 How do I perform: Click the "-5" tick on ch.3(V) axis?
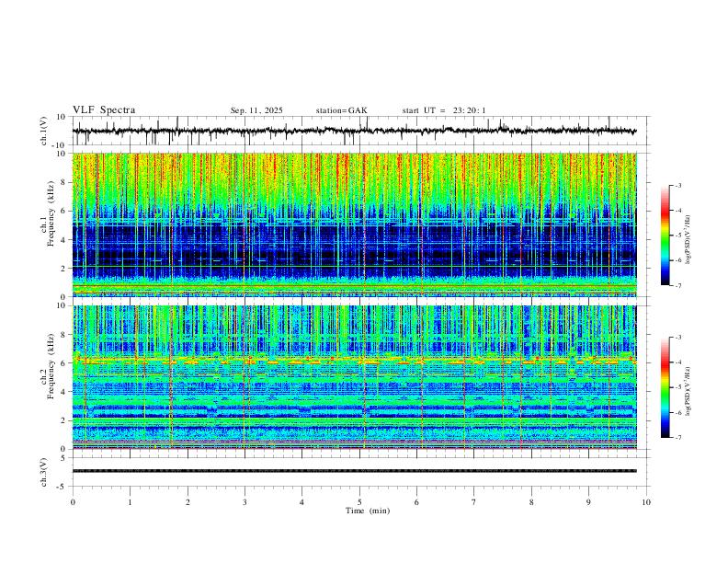pos(62,487)
